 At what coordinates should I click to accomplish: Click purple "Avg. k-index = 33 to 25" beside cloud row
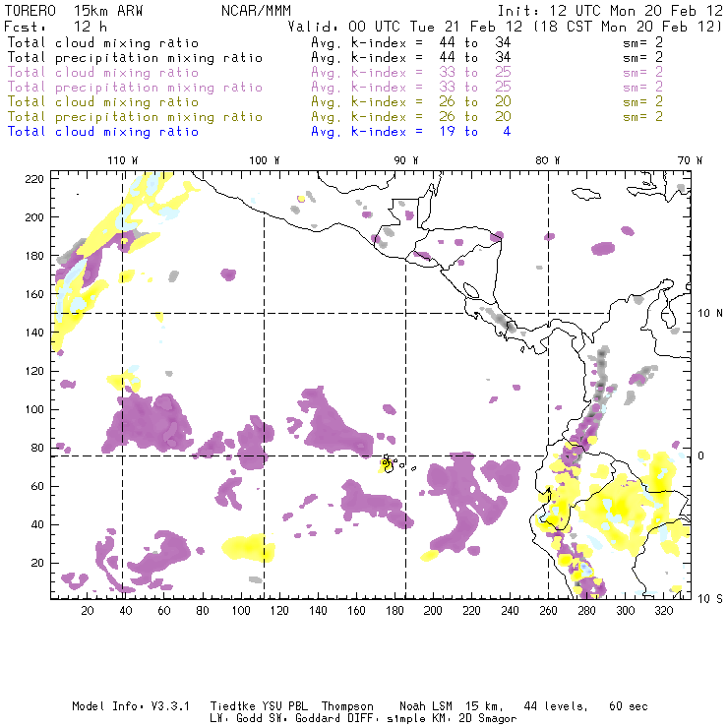(x=411, y=73)
